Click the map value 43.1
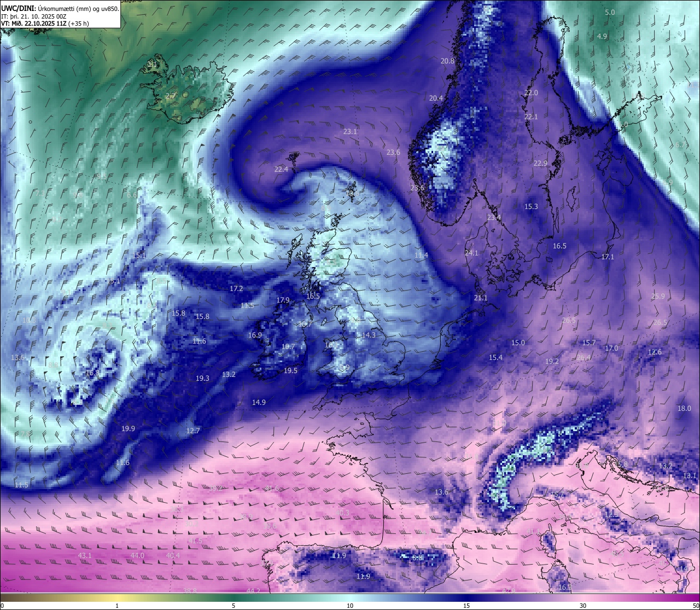Viewport: 700px width, 610px height. click(x=85, y=555)
